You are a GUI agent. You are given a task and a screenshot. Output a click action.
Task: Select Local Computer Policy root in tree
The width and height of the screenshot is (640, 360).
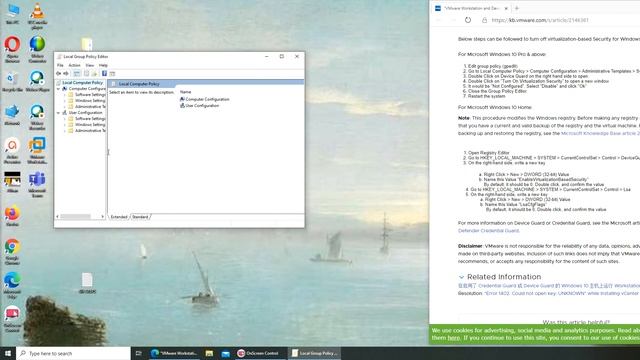(x=82, y=82)
